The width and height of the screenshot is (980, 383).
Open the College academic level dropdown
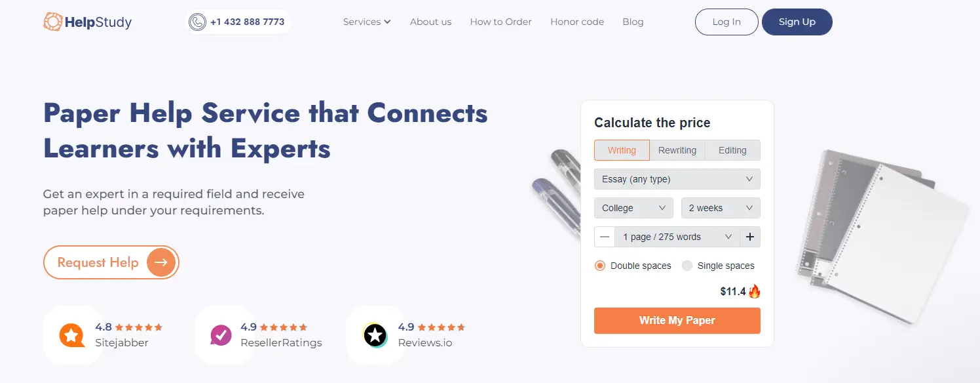click(x=633, y=208)
